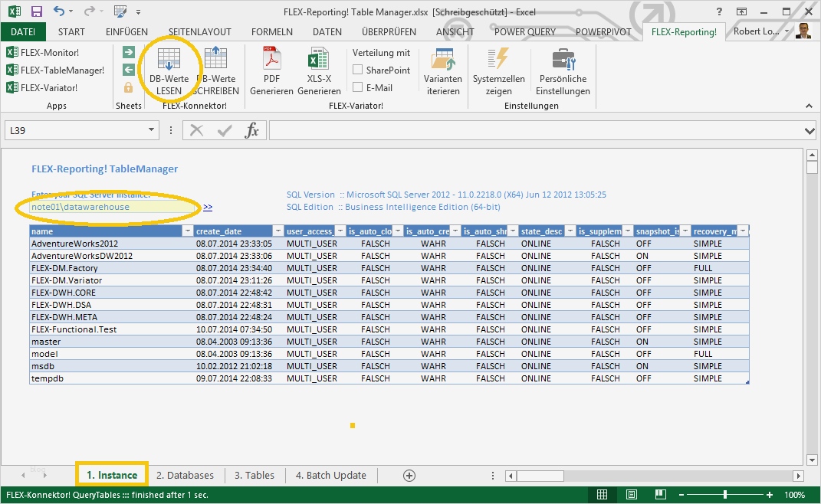Add a new sheet with plus button
Image resolution: width=821 pixels, height=504 pixels.
click(409, 475)
